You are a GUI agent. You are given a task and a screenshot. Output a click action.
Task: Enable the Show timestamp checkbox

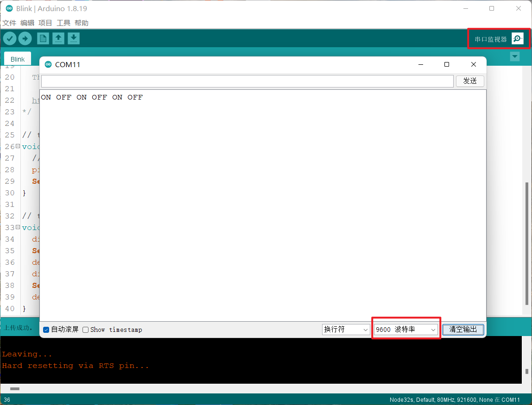click(85, 330)
